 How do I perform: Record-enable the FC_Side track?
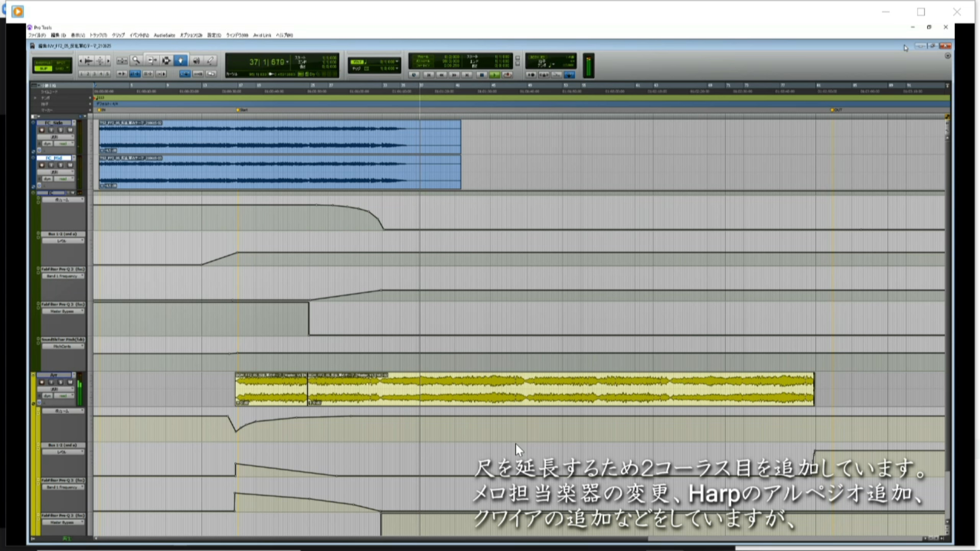tap(42, 130)
